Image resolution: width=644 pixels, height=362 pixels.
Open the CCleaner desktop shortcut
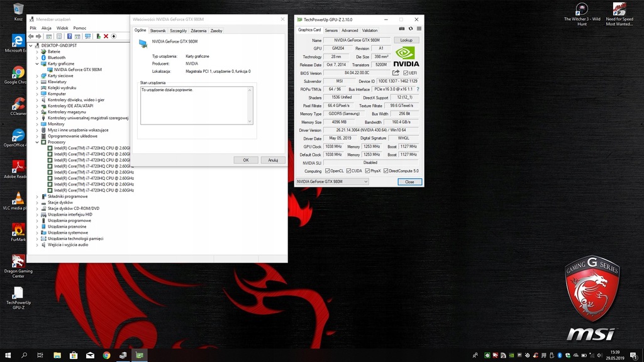pos(18,107)
